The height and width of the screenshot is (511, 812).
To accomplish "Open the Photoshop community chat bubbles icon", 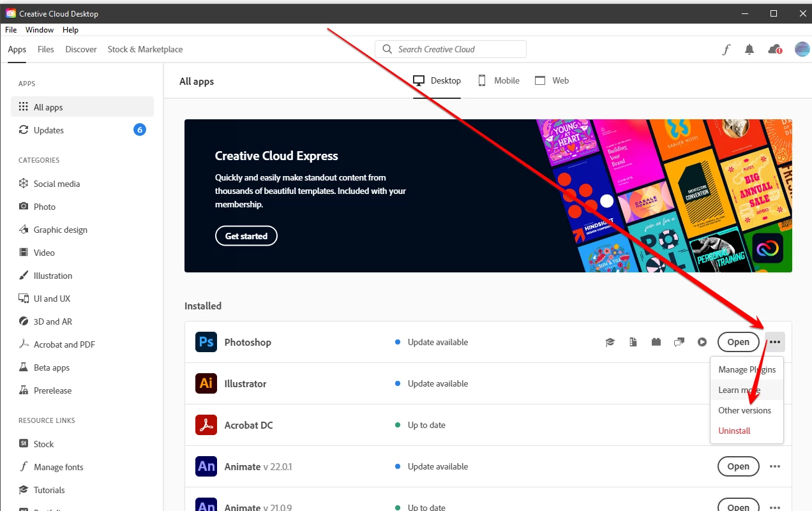I will coord(679,343).
